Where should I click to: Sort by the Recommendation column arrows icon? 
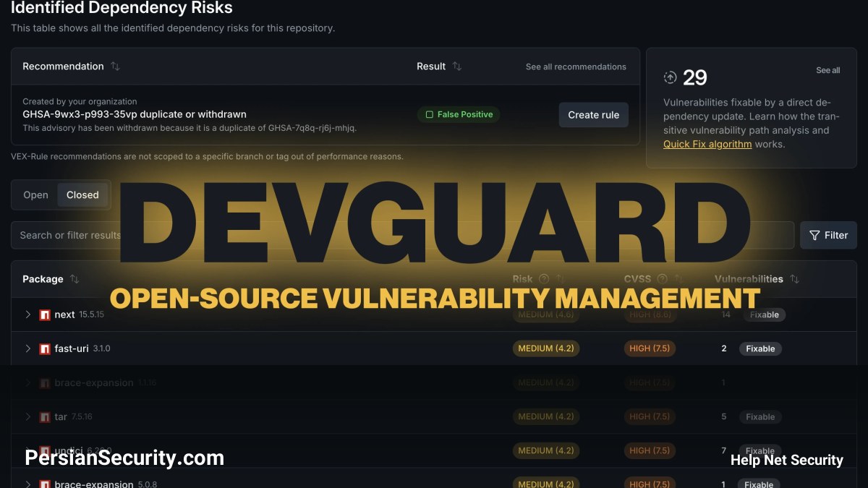[x=115, y=67]
